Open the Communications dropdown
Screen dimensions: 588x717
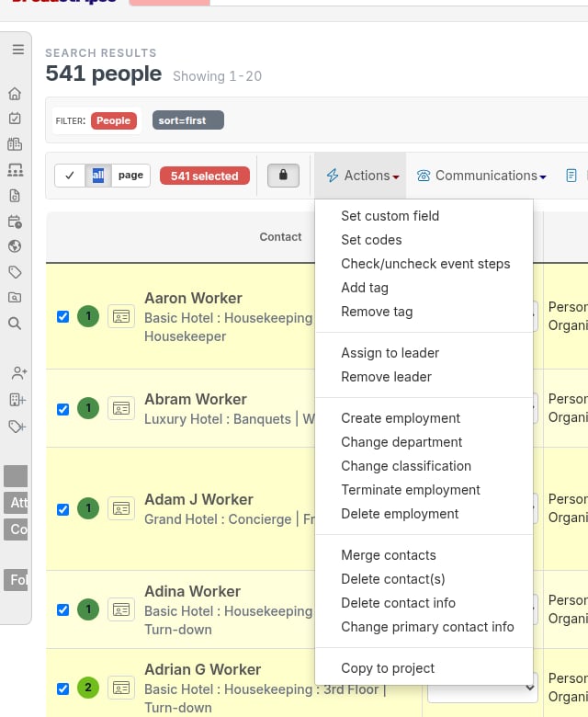pos(481,176)
